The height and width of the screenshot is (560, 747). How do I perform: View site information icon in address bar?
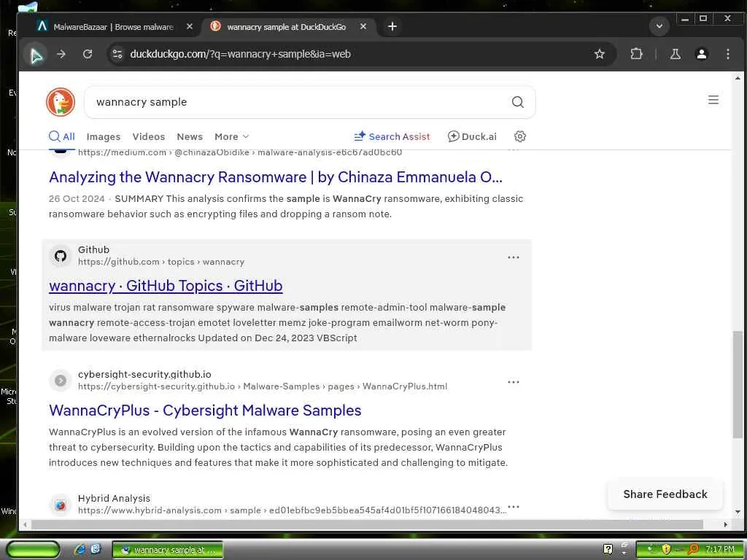(x=117, y=54)
